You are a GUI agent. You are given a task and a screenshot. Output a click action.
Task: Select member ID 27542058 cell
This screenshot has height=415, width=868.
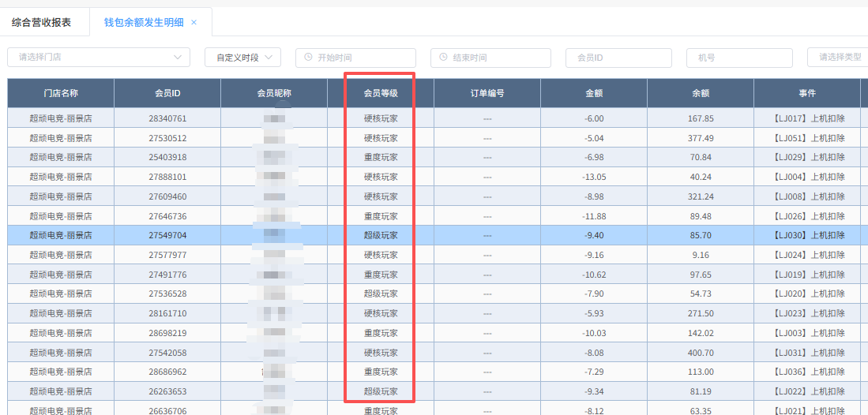(167, 353)
